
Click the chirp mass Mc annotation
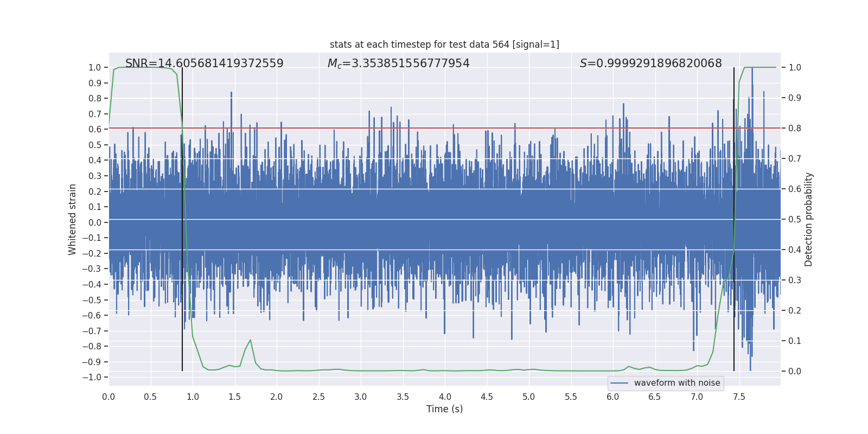[399, 63]
